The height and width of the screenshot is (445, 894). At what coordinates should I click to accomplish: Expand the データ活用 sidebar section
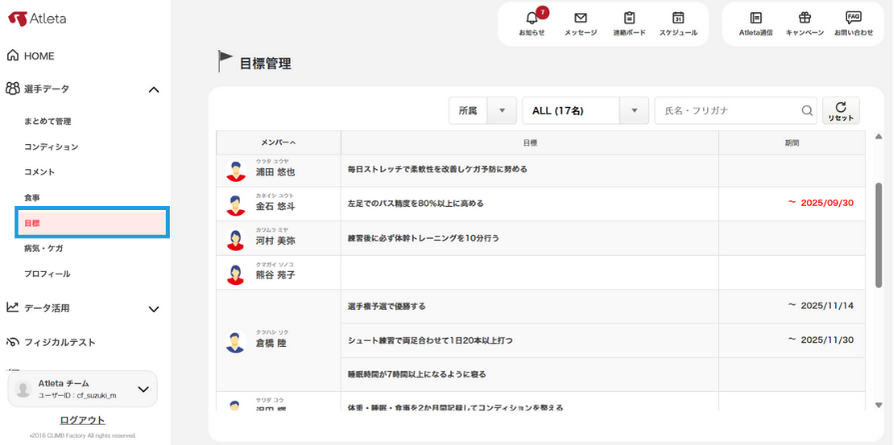pos(154,309)
